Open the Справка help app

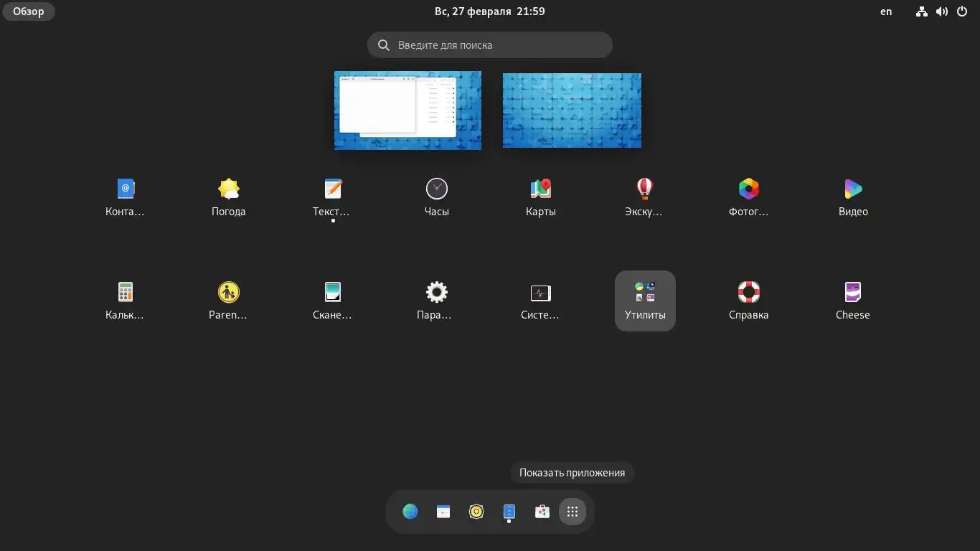(748, 301)
